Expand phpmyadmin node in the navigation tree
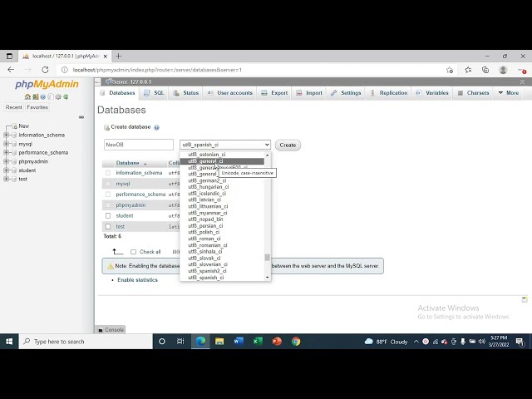Image resolution: width=532 pixels, height=399 pixels. [x=6, y=161]
